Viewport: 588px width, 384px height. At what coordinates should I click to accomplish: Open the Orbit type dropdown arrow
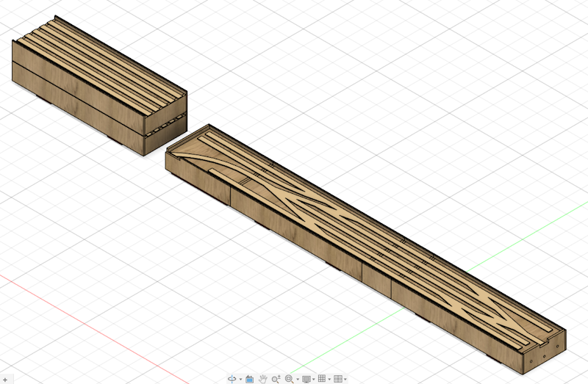click(x=241, y=379)
